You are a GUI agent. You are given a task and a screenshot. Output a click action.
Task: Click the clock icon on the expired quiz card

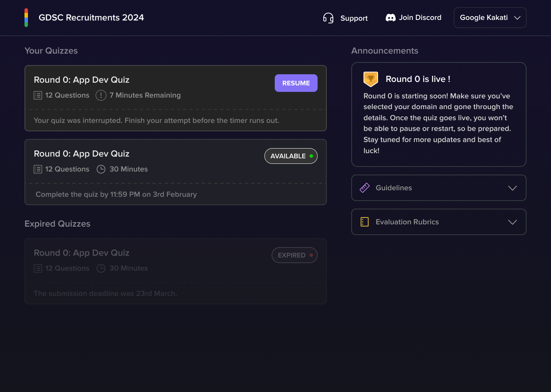click(101, 268)
